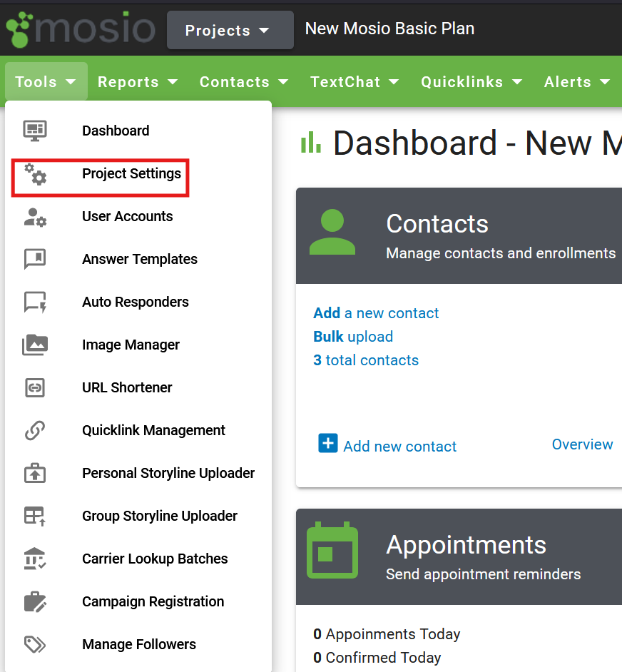Viewport: 622px width, 672px height.
Task: Open the Projects dropdown button
Action: tap(230, 30)
